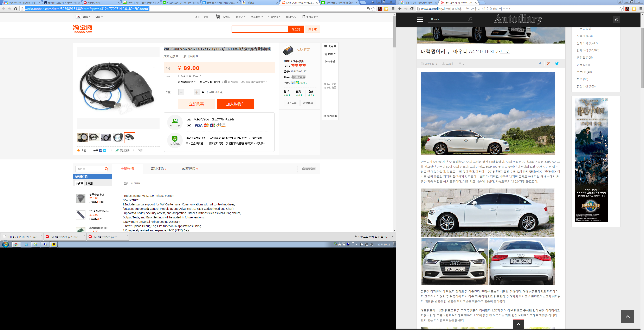Click the power icon on Autodiary header
This screenshot has width=644, height=330.
point(617,20)
